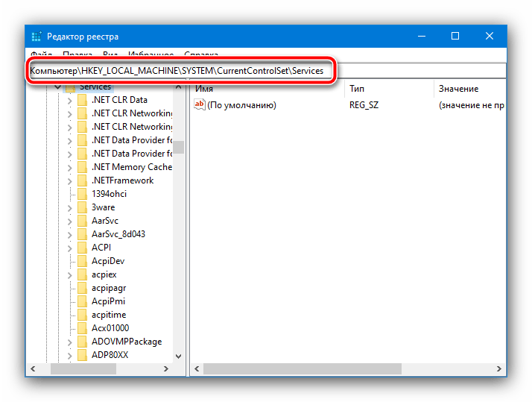Select the AarSvc_8d043 folder icon
The width and height of the screenshot is (532, 402).
click(x=83, y=234)
